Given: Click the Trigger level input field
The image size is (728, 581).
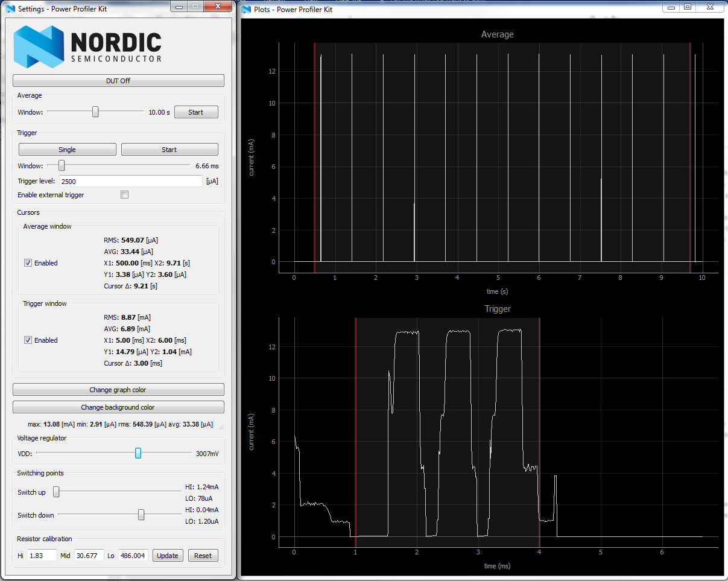Looking at the screenshot, I should point(131,181).
